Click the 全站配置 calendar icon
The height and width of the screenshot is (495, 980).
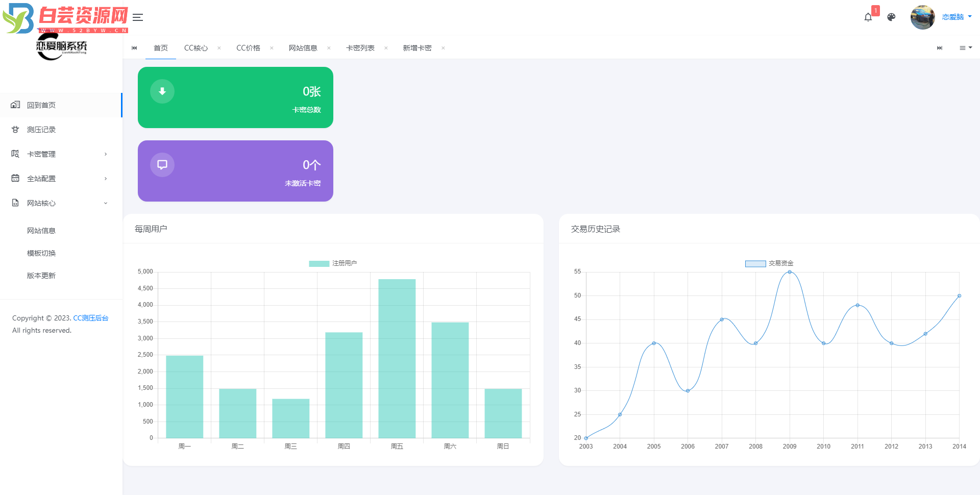coord(15,178)
